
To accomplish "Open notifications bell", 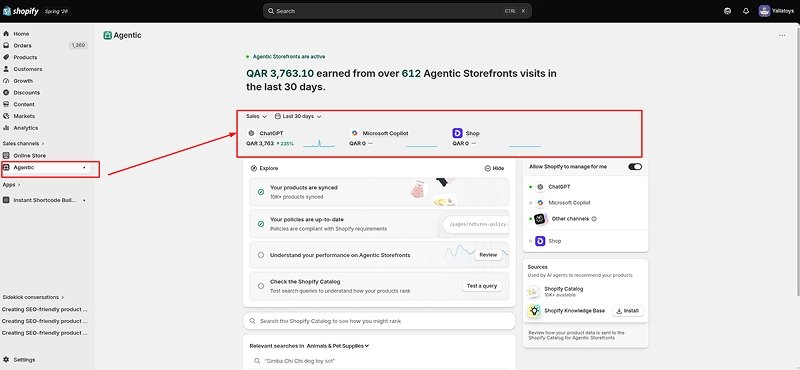I will 746,11.
